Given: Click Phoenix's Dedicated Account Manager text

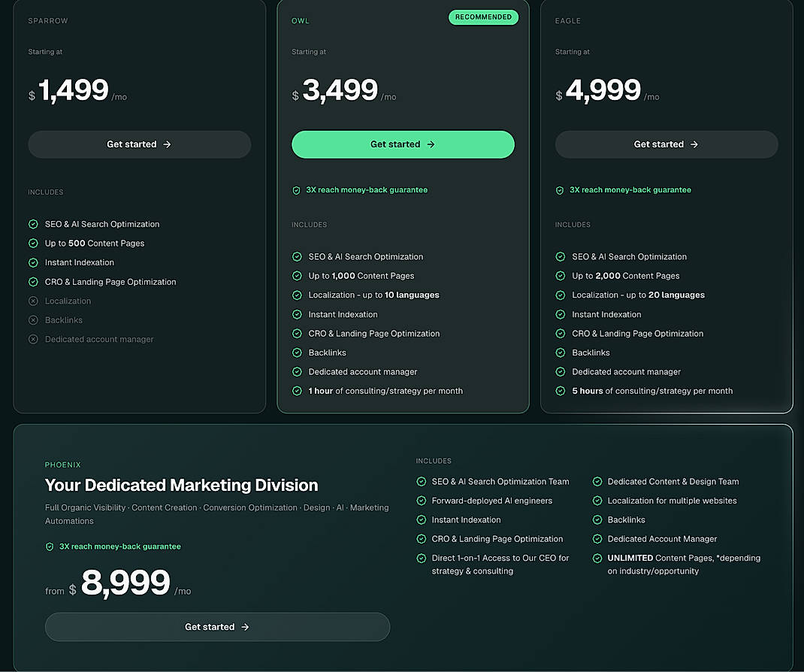Looking at the screenshot, I should tap(662, 539).
